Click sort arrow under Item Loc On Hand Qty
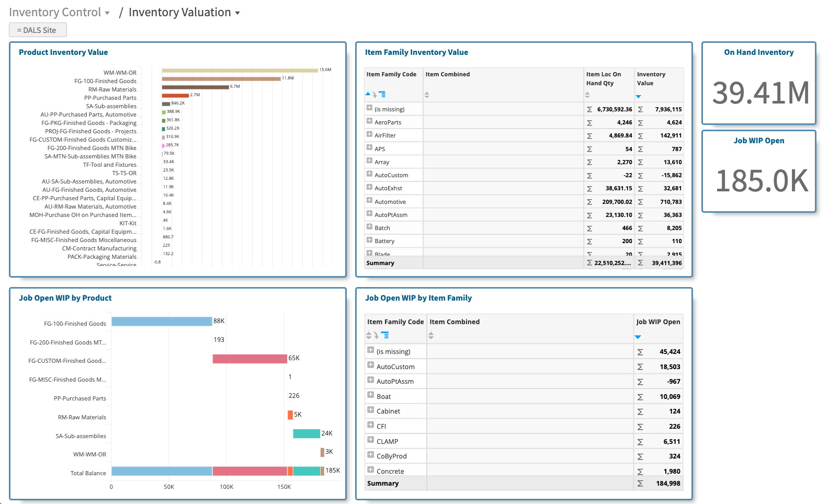The height and width of the screenshot is (504, 840). click(587, 95)
